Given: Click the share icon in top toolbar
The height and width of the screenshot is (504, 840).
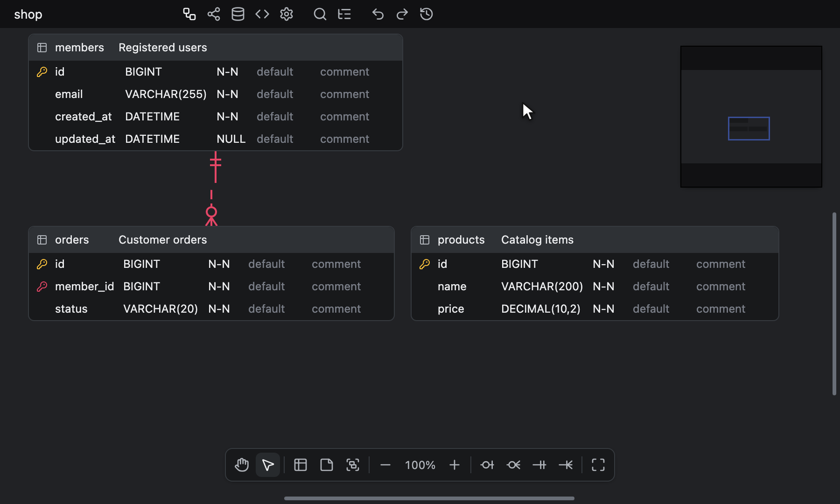Looking at the screenshot, I should 214,14.
